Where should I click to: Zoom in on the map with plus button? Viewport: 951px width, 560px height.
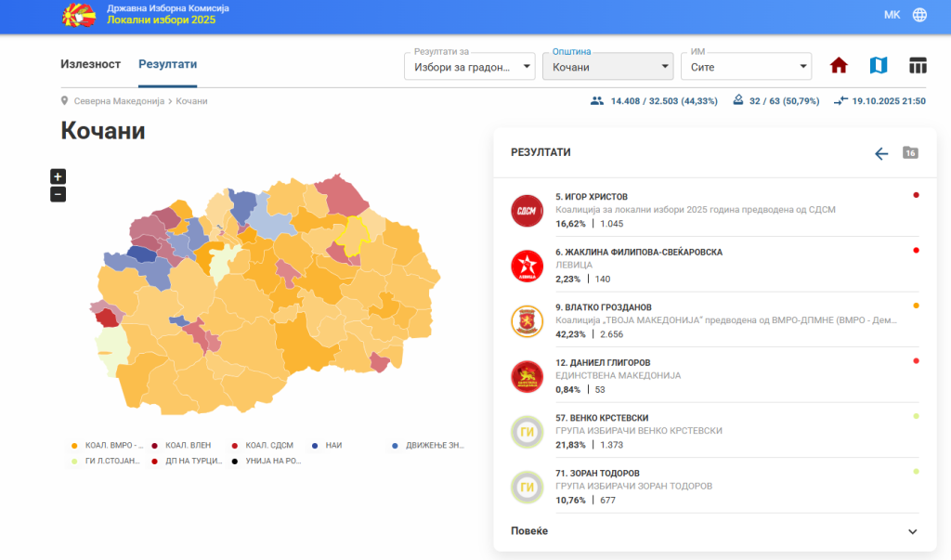58,176
